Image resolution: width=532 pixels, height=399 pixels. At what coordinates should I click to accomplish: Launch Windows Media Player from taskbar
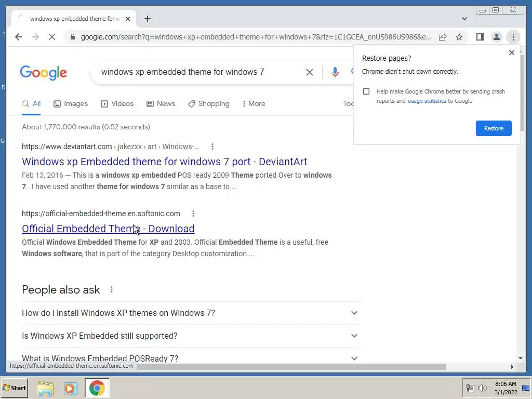[x=71, y=388]
